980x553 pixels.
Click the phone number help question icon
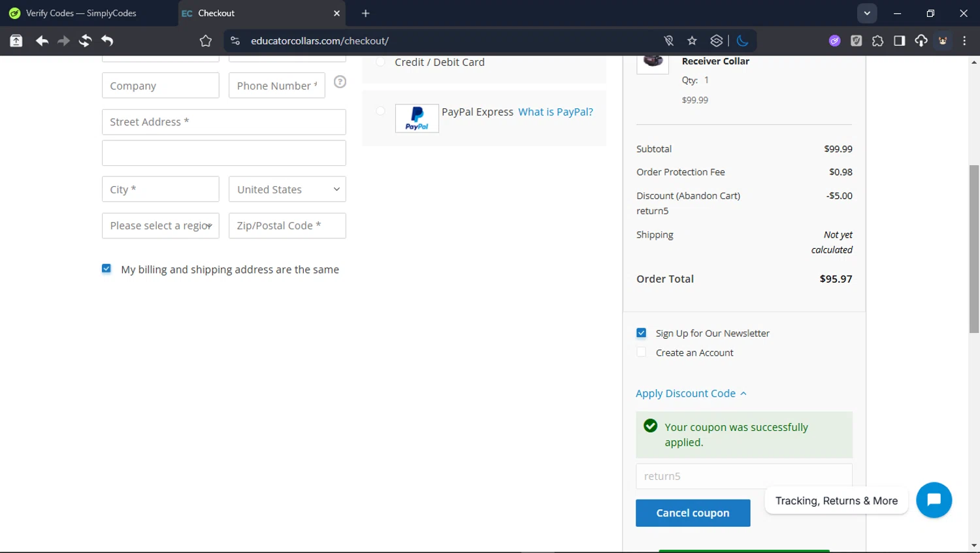(340, 82)
